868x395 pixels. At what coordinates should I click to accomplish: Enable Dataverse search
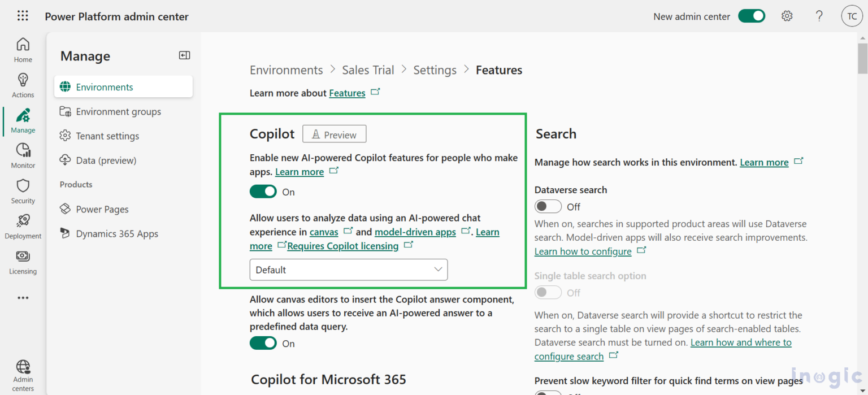548,206
